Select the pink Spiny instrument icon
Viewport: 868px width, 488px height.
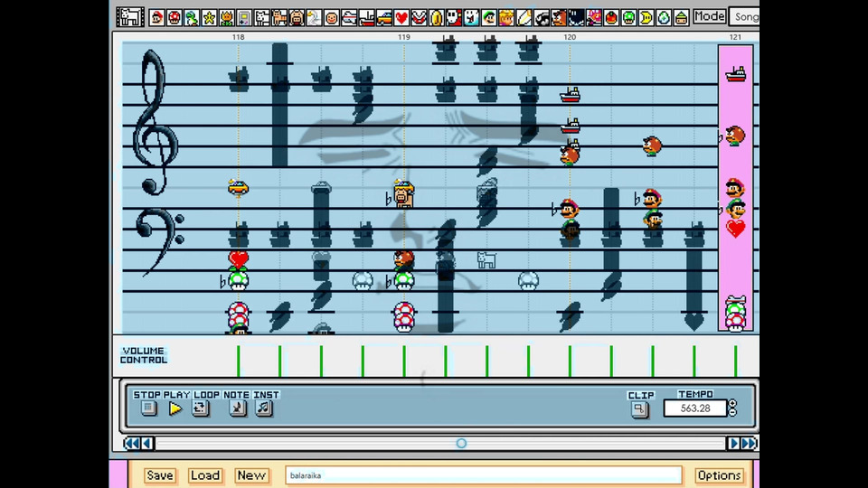594,18
